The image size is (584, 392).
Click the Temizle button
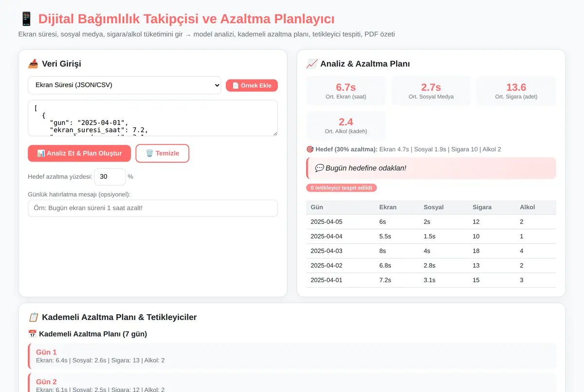pyautogui.click(x=162, y=153)
